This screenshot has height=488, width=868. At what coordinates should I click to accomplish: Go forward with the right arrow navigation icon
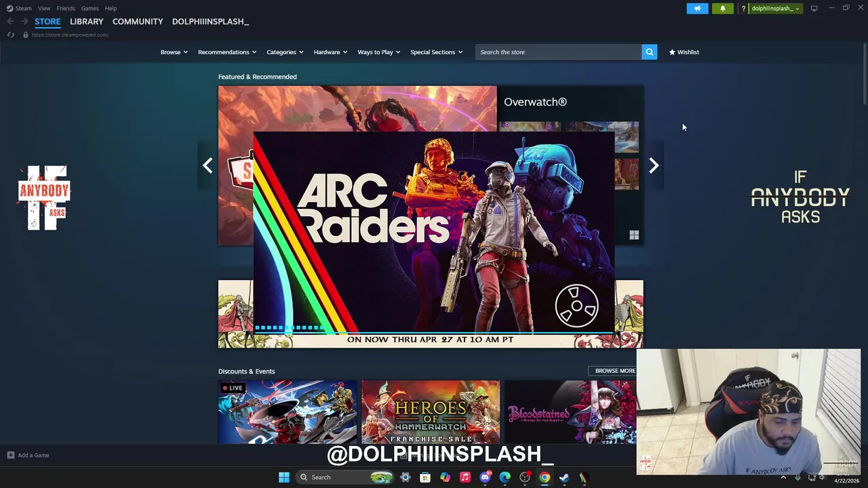24,22
